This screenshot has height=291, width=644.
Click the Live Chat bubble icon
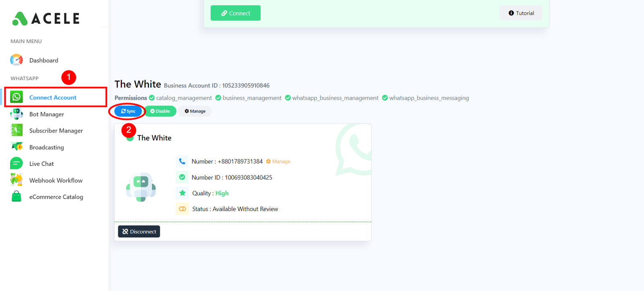(x=17, y=164)
